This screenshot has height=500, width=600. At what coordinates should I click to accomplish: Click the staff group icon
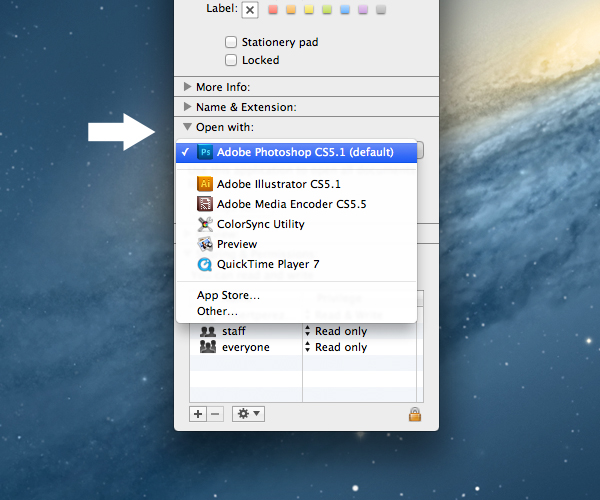pos(208,331)
